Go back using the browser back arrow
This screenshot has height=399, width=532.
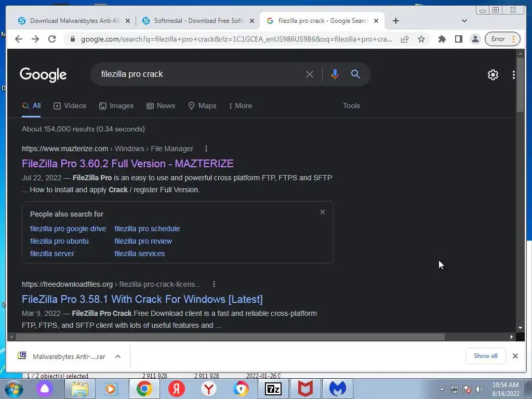(x=19, y=39)
